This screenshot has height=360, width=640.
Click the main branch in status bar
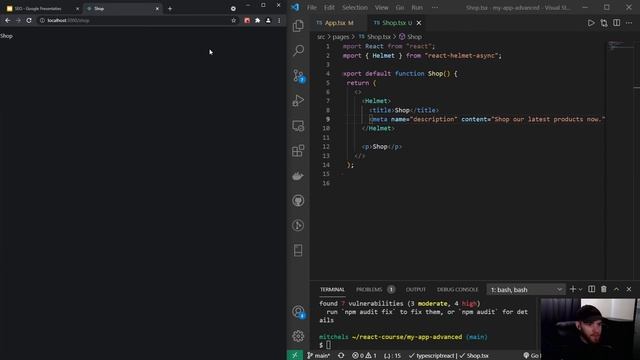tap(319, 356)
